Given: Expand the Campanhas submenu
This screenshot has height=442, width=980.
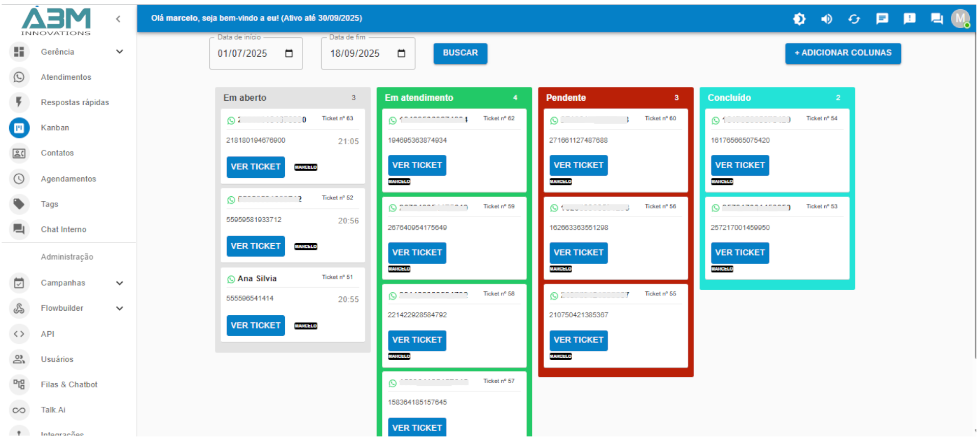Looking at the screenshot, I should point(119,283).
